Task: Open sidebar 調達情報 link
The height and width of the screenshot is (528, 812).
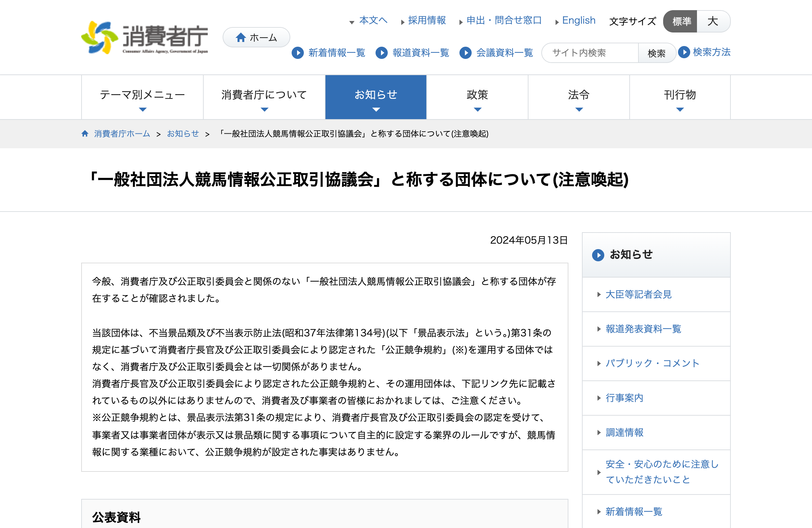Action: coord(624,433)
